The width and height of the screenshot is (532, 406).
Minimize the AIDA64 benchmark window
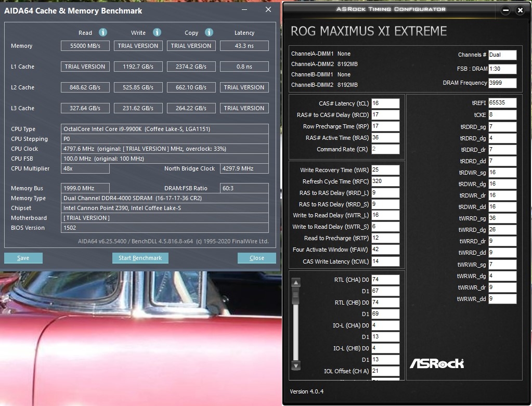click(244, 10)
